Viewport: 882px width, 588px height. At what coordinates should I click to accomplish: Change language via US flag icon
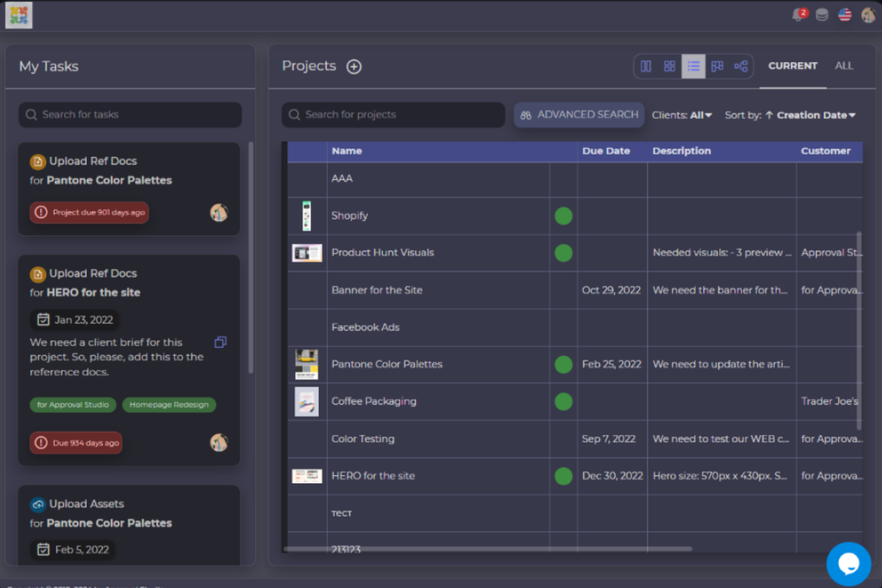tap(845, 15)
